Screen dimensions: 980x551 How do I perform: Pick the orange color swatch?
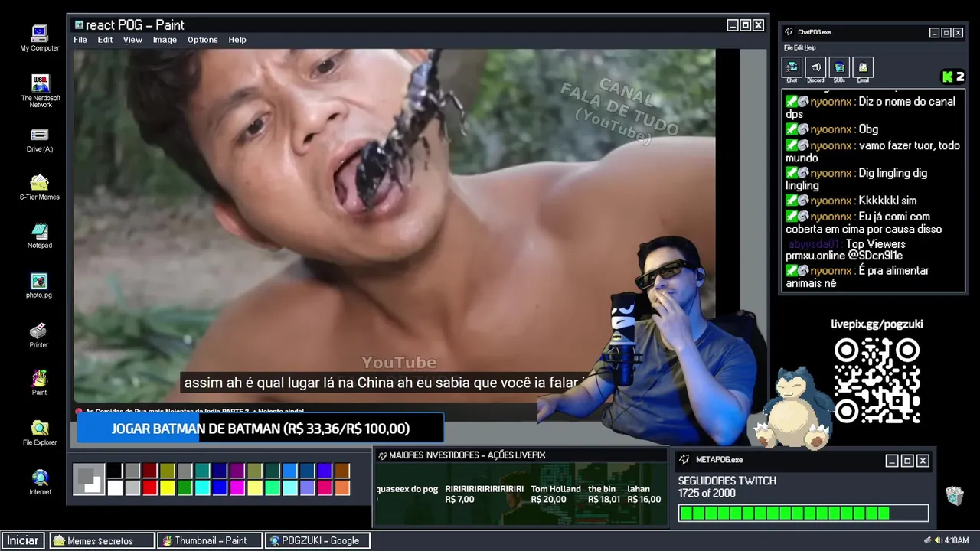(342, 487)
